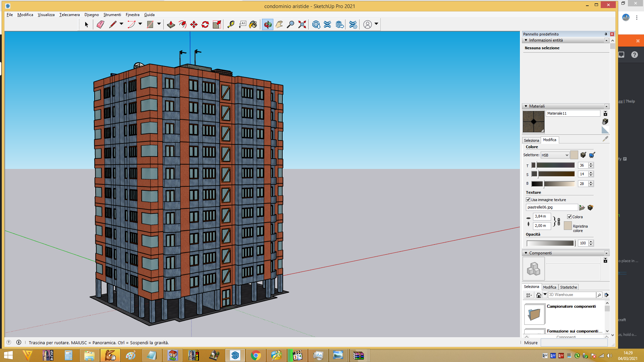The width and height of the screenshot is (644, 362).
Task: Click the Materiale11 texture thumbnail
Action: click(534, 122)
